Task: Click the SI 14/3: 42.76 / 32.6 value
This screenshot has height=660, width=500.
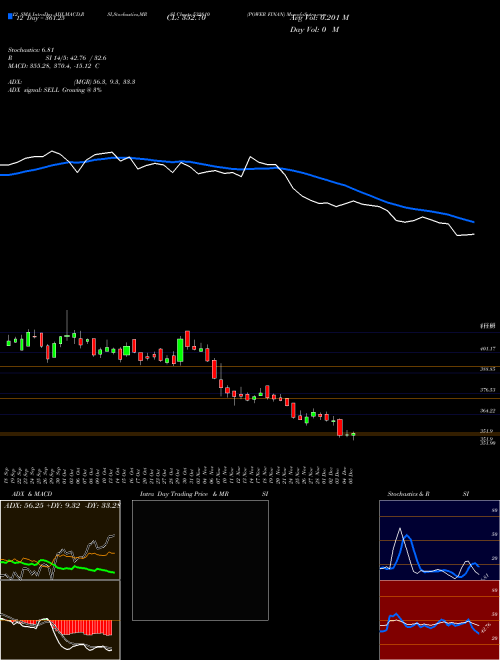Action: (x=76, y=58)
